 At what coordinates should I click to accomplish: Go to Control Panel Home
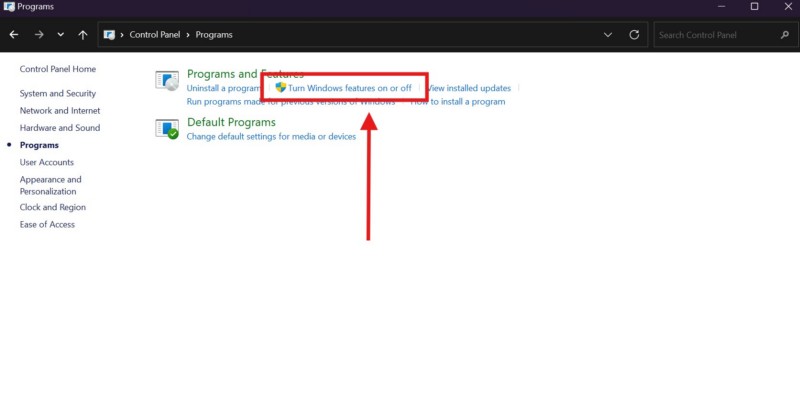(58, 69)
